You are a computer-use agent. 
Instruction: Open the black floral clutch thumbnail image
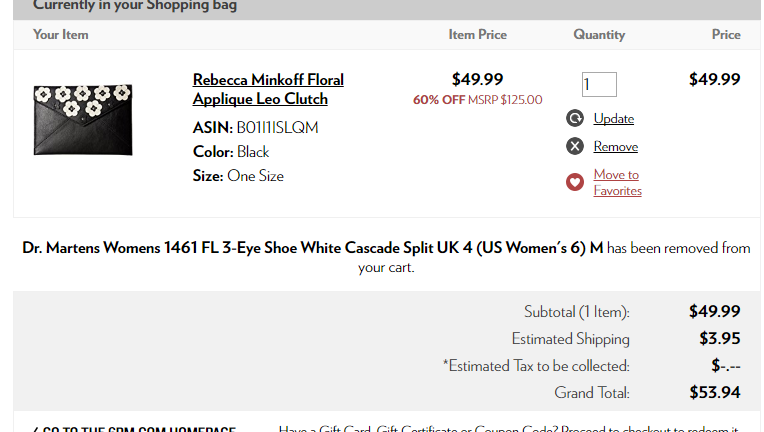[x=83, y=120]
